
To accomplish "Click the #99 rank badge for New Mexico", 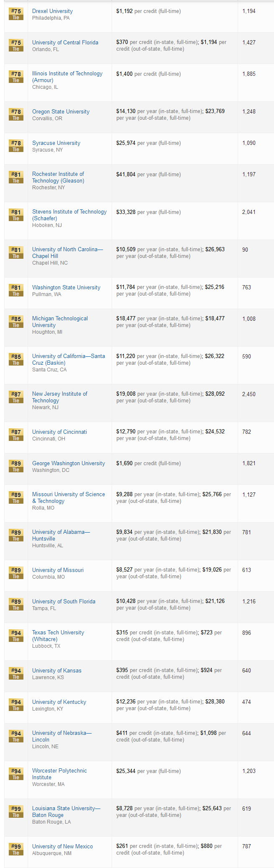I will coord(16,850).
